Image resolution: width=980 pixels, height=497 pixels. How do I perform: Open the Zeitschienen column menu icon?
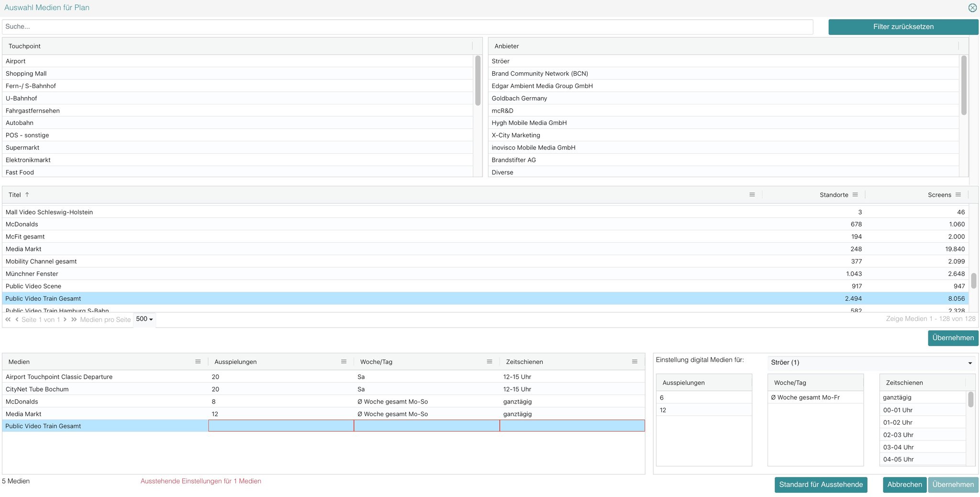coord(635,362)
